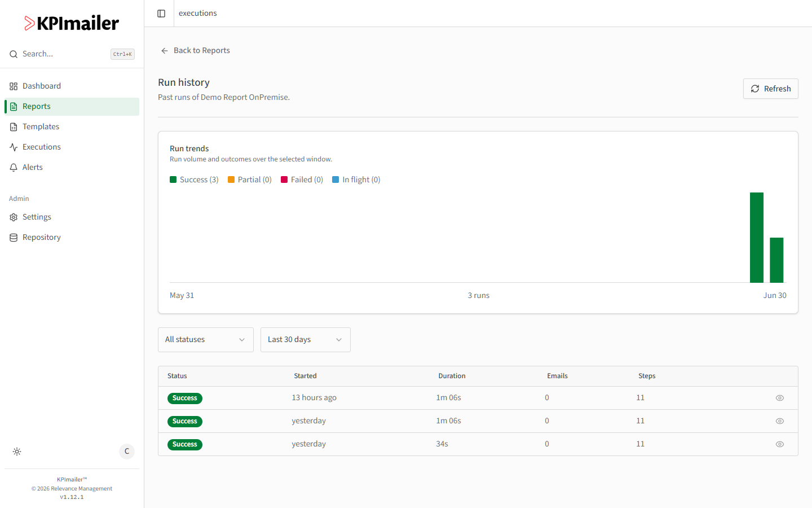Click the Executions activity icon
This screenshot has width=812, height=508.
[x=14, y=147]
